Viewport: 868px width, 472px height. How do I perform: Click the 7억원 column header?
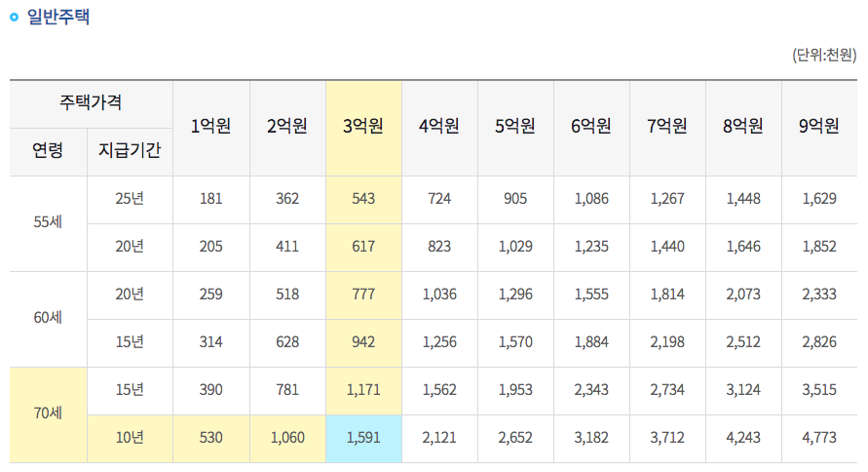coord(667,128)
